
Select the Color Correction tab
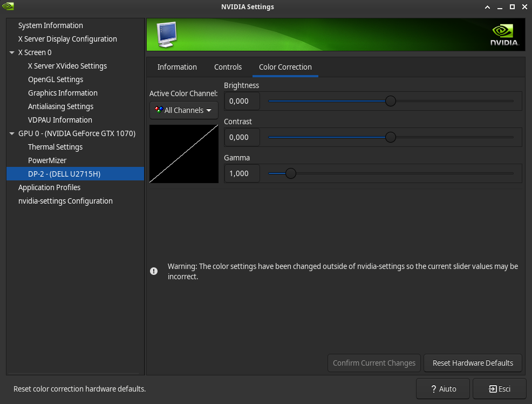click(285, 67)
